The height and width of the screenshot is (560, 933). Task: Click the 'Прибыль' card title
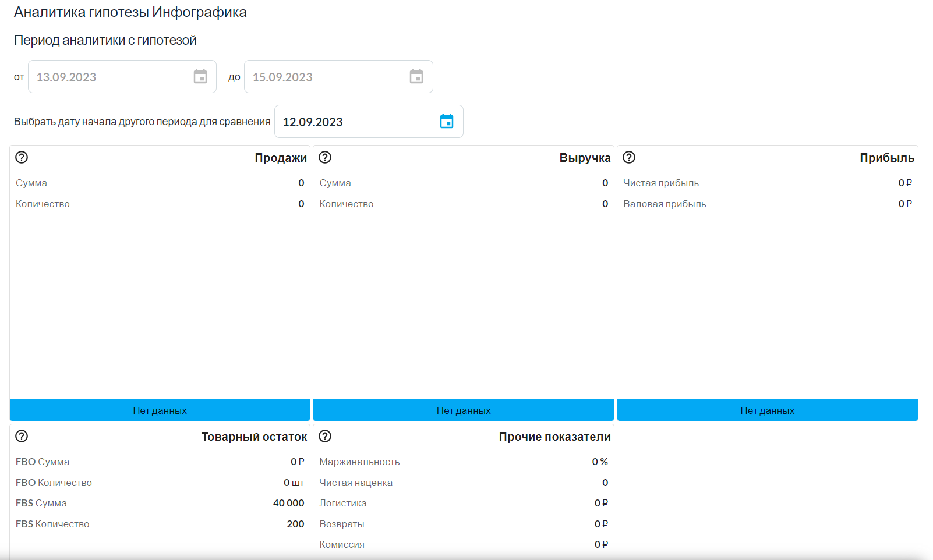click(x=887, y=158)
